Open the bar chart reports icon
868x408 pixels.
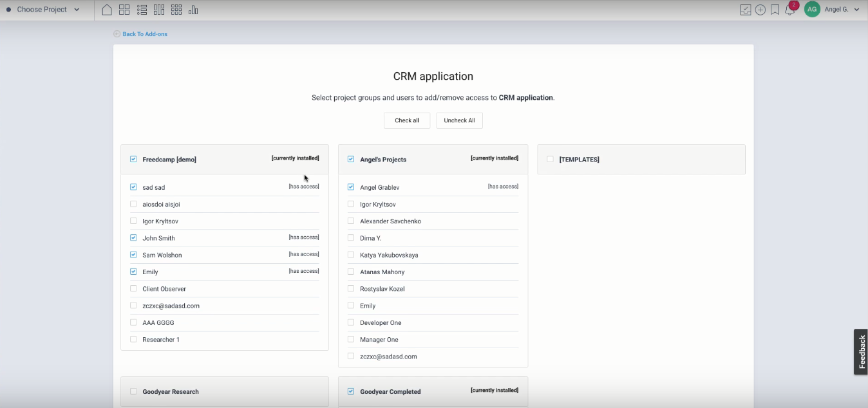coord(193,10)
